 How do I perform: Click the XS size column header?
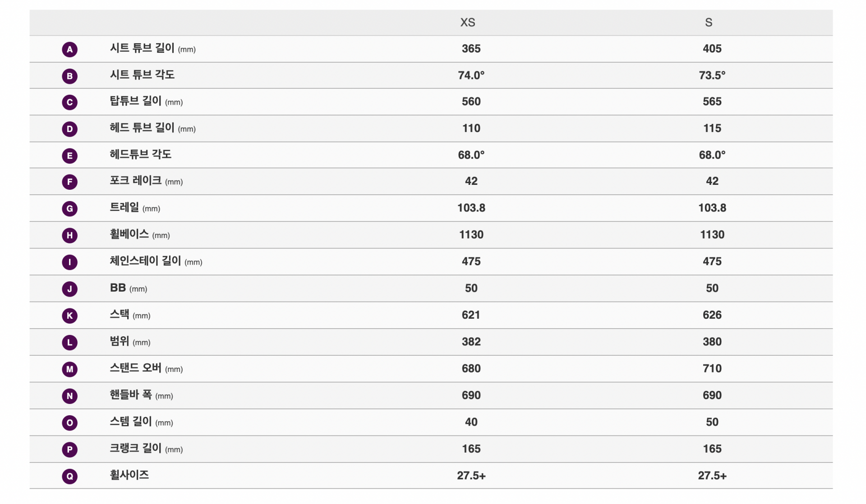click(468, 23)
